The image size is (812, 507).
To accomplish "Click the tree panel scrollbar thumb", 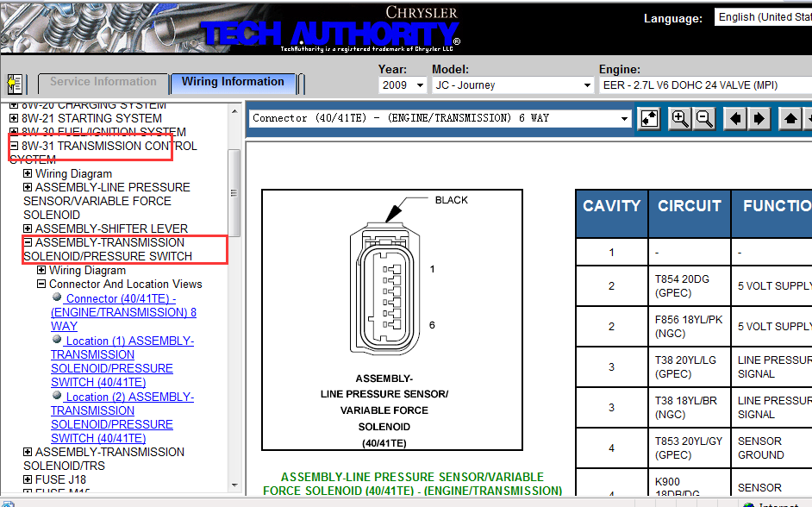I will coord(234,192).
